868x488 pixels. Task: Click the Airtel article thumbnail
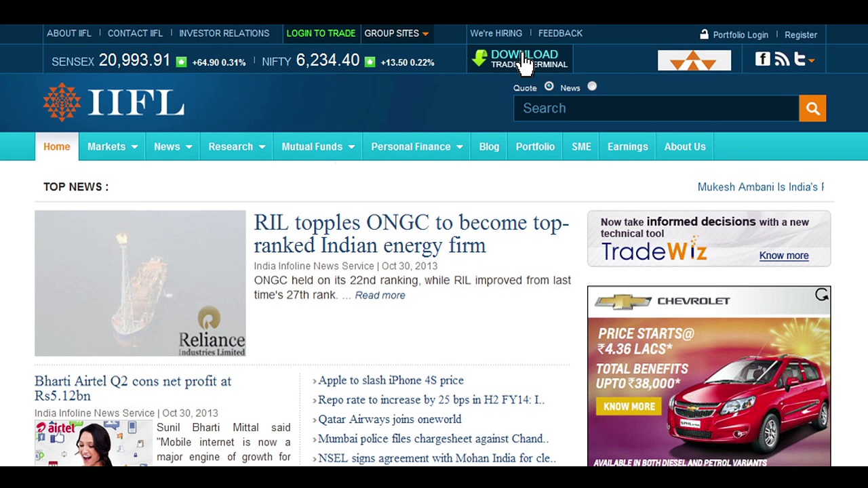coord(93,443)
